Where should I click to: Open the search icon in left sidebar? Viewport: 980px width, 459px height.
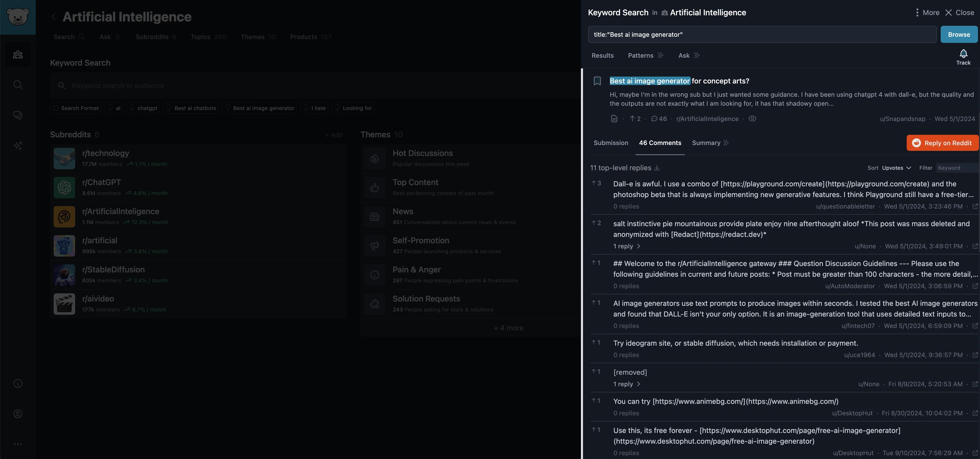17,84
